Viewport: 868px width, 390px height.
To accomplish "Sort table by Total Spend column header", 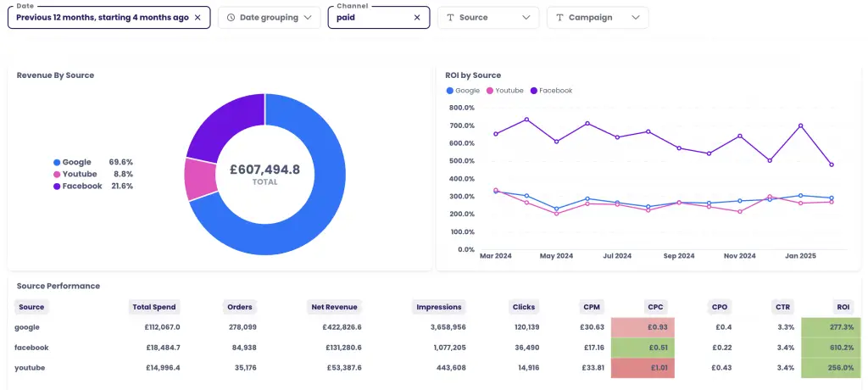I will 153,307.
